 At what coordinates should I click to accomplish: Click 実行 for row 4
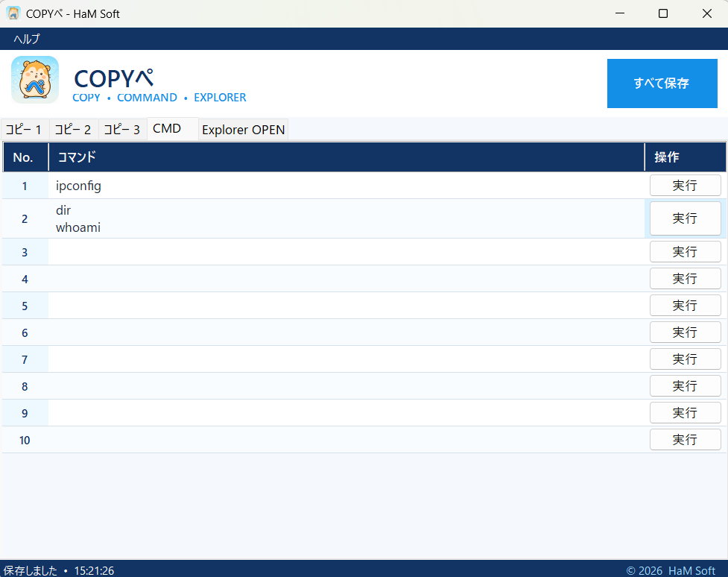[685, 279]
